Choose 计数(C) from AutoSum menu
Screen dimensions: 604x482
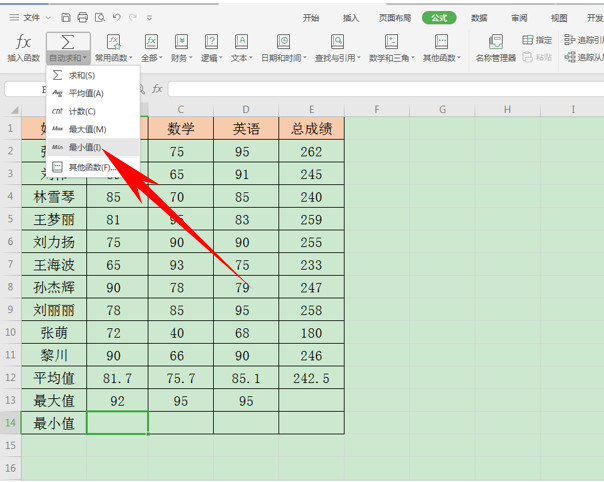(93, 111)
